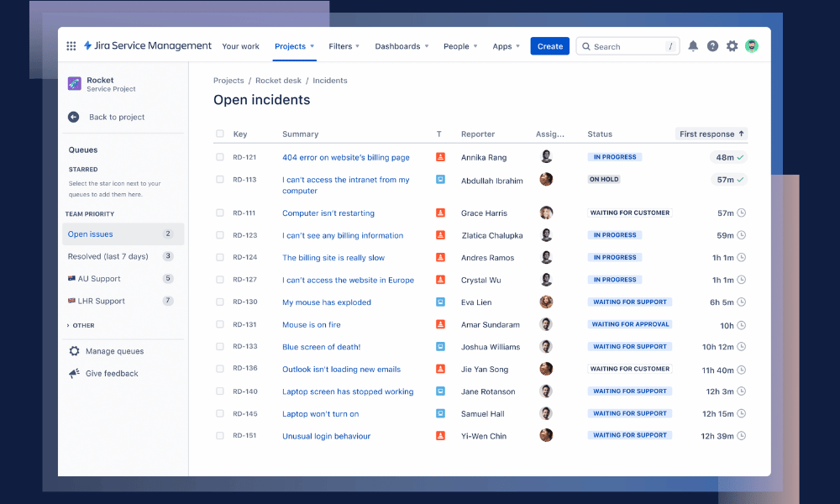Open the Apps dropdown menu

[507, 46]
